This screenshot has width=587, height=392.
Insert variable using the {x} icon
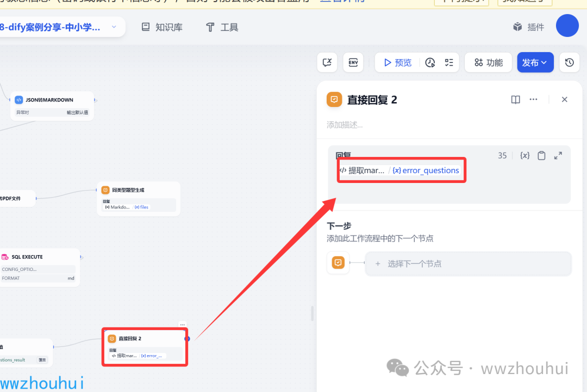coord(525,156)
